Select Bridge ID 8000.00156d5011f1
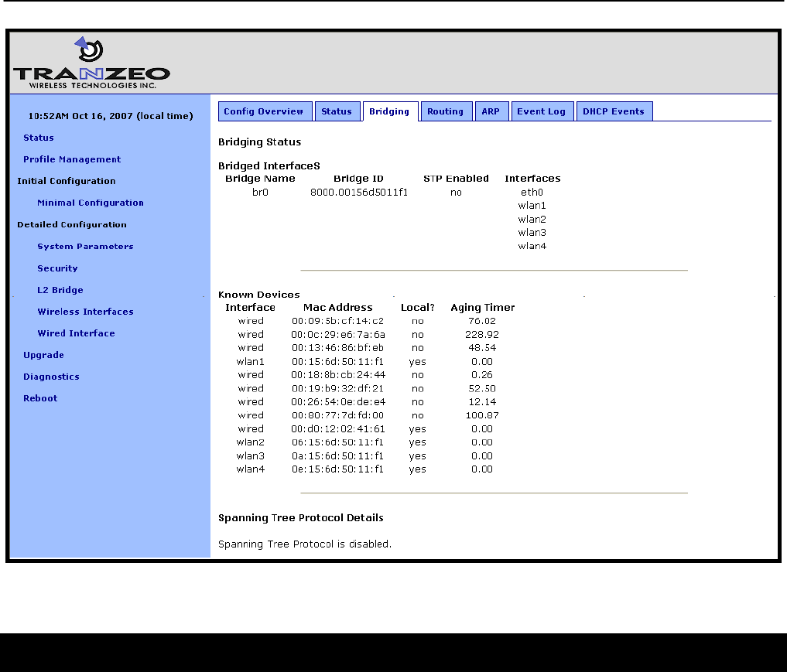 coord(359,192)
